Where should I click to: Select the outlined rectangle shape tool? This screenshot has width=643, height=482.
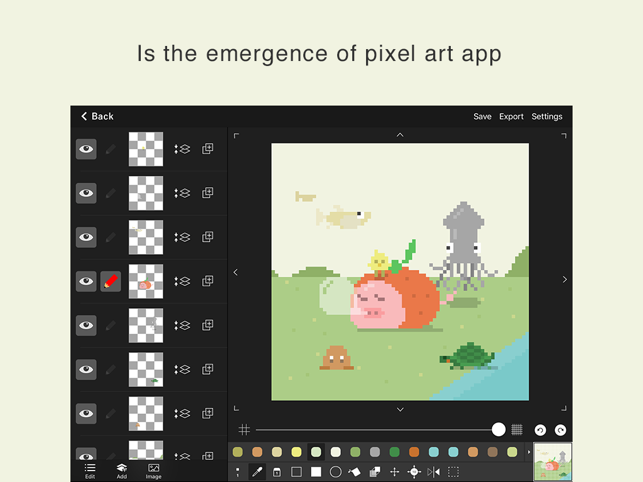296,472
